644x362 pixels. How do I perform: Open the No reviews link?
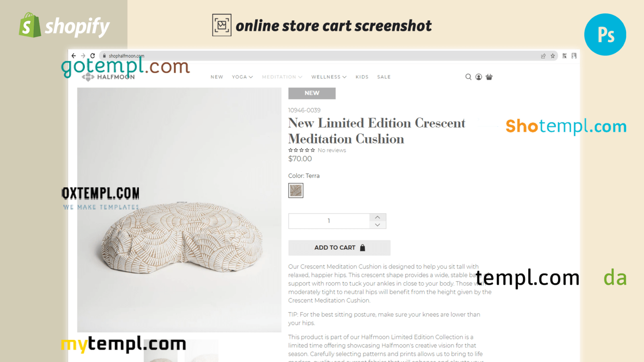pos(332,150)
